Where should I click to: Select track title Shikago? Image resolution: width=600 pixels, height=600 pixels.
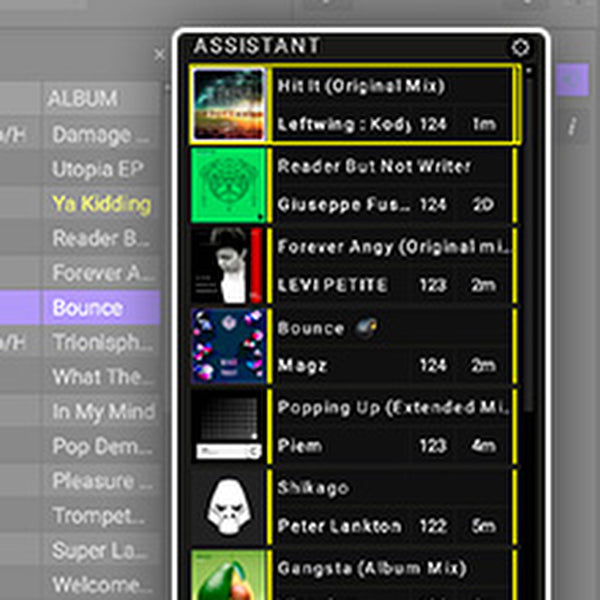(x=313, y=488)
